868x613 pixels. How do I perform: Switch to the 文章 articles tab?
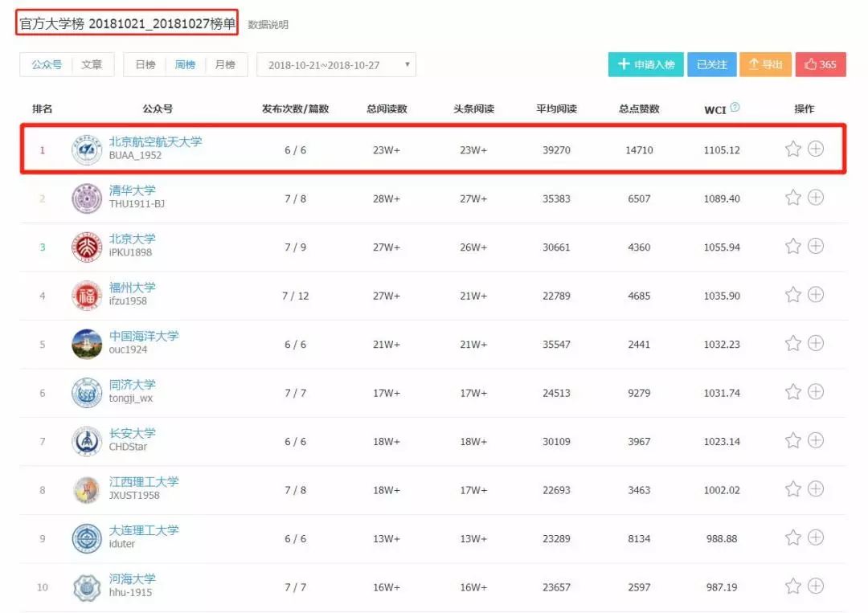(x=92, y=65)
